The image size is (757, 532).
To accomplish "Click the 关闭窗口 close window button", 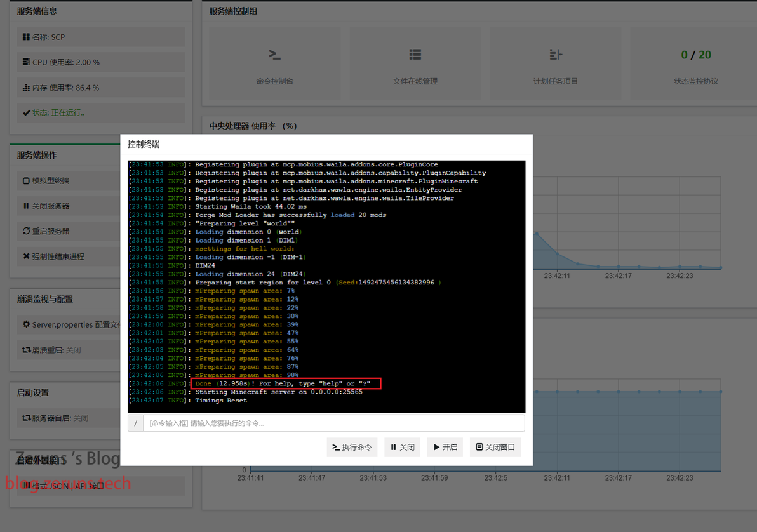I will [x=495, y=447].
